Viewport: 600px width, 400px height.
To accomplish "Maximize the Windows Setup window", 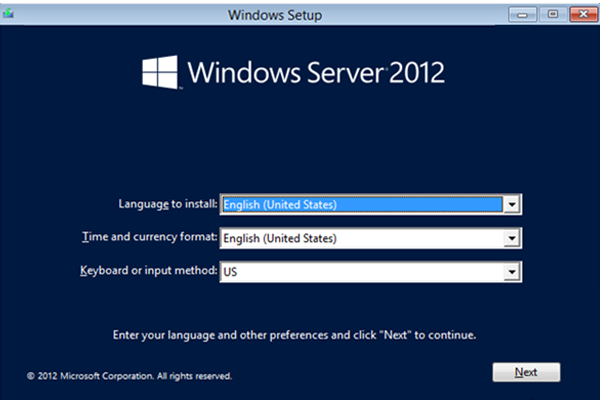I will click(553, 15).
